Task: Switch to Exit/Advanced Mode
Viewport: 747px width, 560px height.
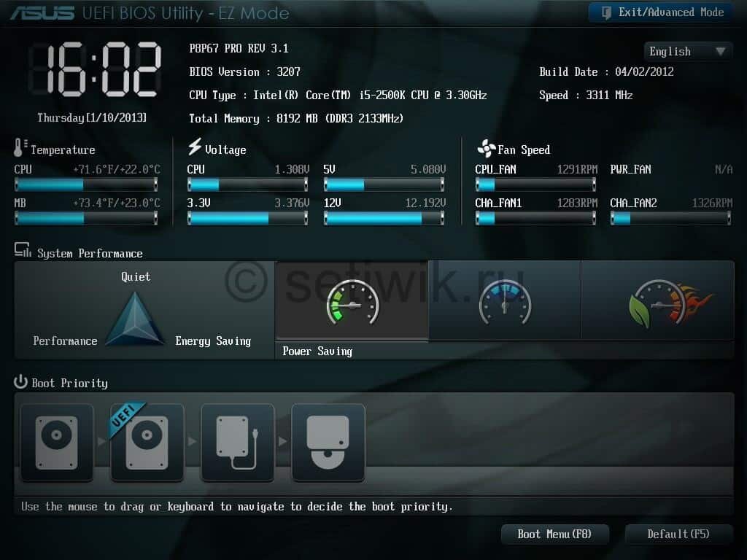Action: click(659, 12)
